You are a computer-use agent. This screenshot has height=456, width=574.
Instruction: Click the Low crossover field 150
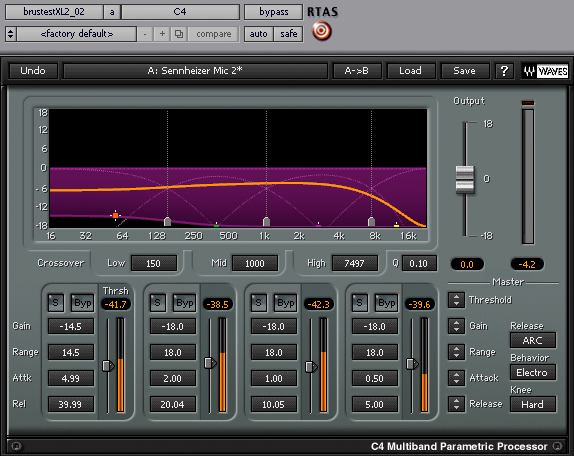pos(154,263)
